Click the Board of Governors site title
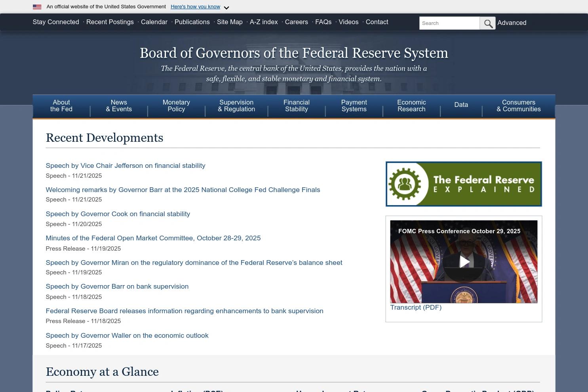Viewport: 588px width, 392px height. (294, 53)
